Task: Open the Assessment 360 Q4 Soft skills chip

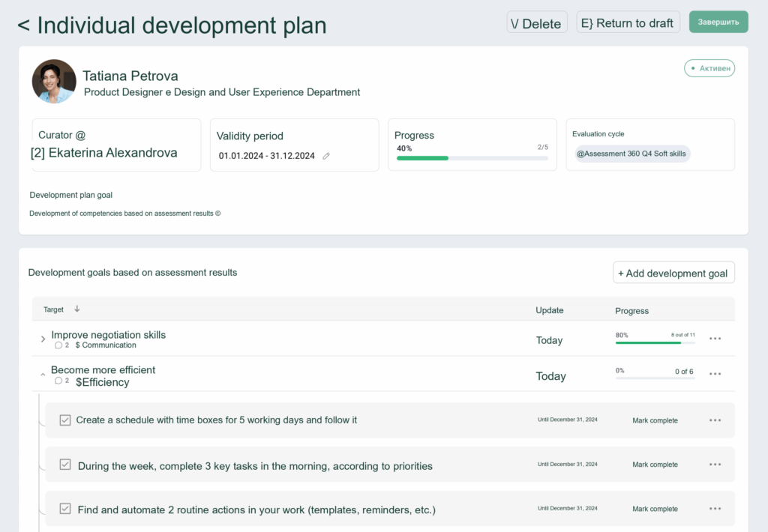Action: (x=631, y=154)
